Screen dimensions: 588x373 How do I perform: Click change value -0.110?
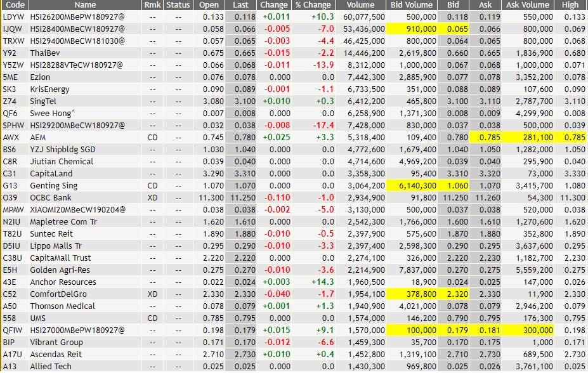pyautogui.click(x=277, y=197)
